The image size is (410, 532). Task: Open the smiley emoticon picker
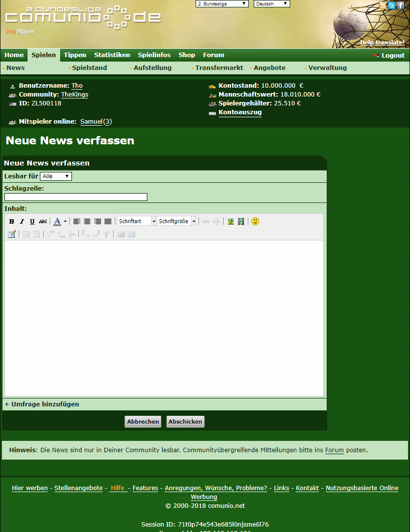pyautogui.click(x=255, y=222)
